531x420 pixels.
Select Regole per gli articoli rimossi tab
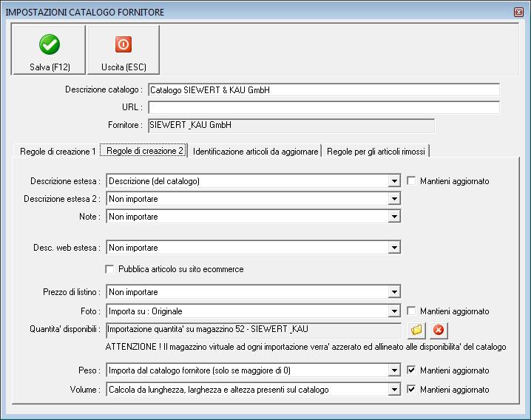pyautogui.click(x=376, y=151)
